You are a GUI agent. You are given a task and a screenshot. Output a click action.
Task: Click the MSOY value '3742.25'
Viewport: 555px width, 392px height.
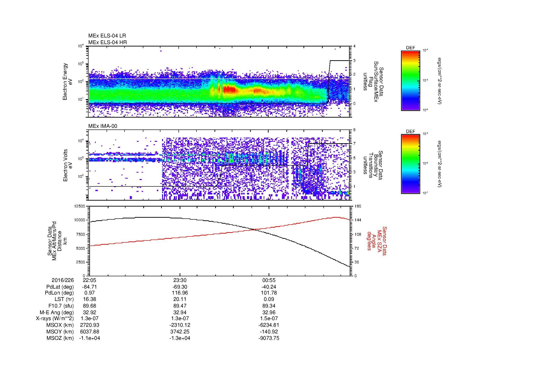(180, 332)
